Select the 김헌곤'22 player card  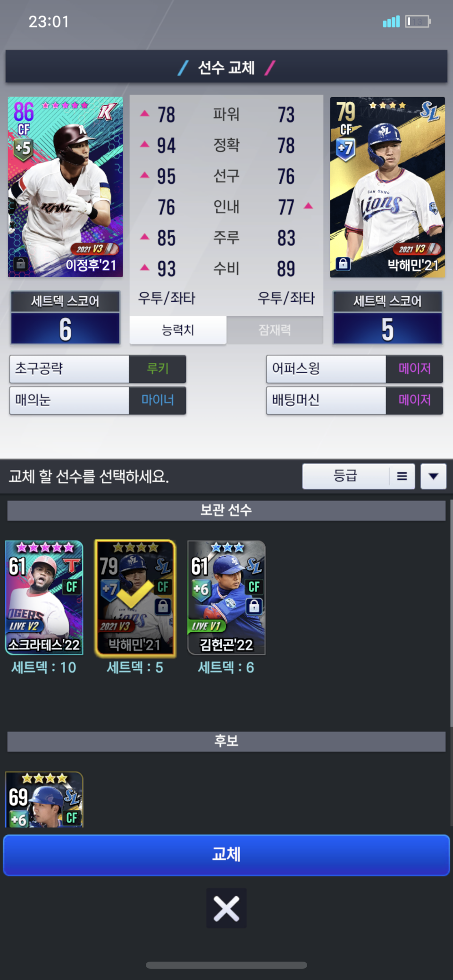pos(226,598)
